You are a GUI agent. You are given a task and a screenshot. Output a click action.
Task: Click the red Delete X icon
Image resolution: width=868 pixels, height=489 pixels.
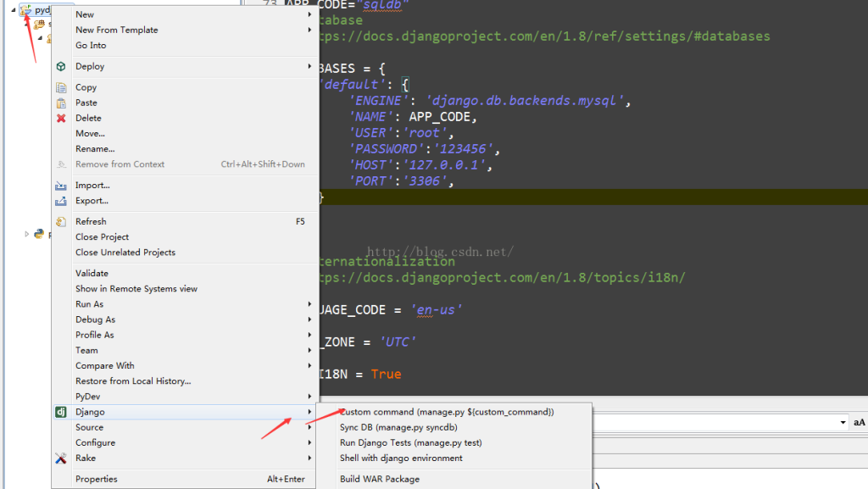click(61, 118)
